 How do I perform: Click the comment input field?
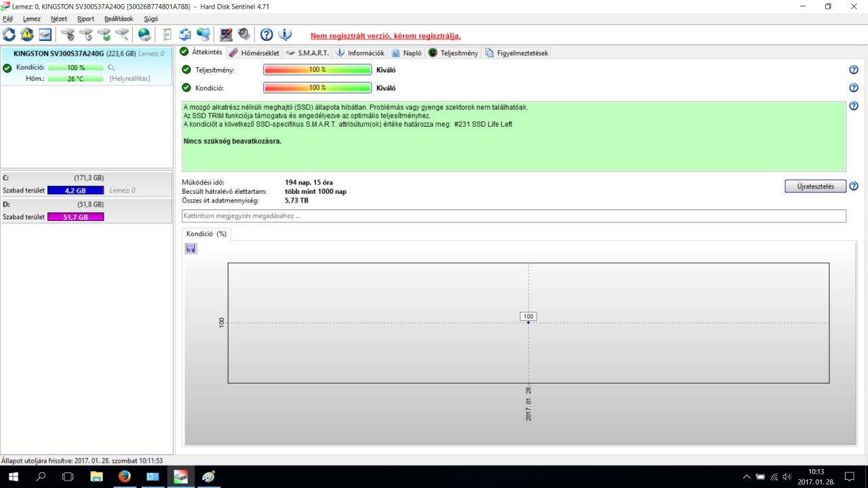tap(514, 216)
